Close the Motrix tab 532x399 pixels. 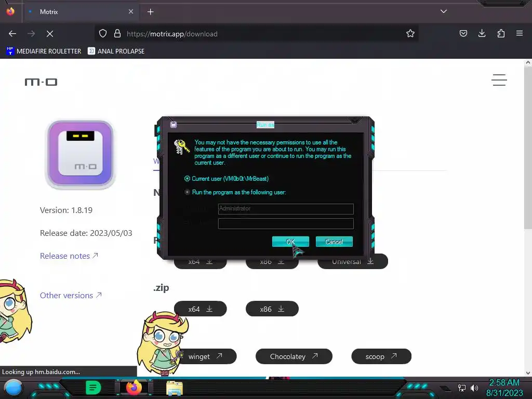coord(131,11)
